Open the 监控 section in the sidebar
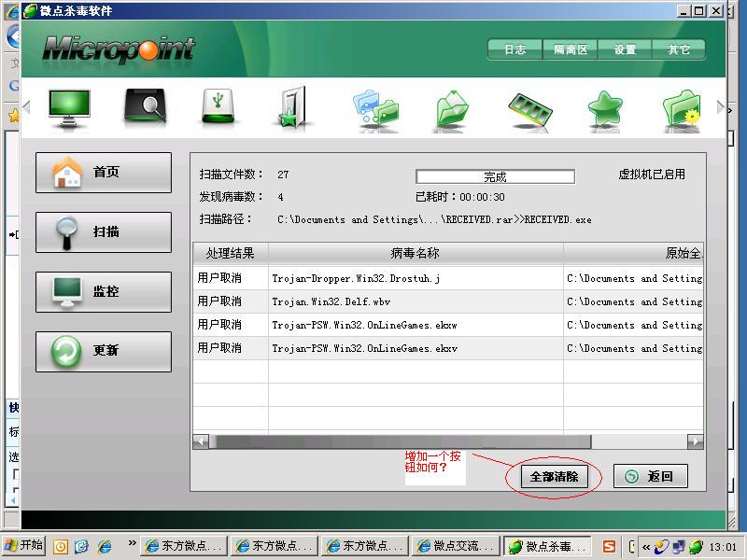Image resolution: width=747 pixels, height=560 pixels. coord(104,292)
